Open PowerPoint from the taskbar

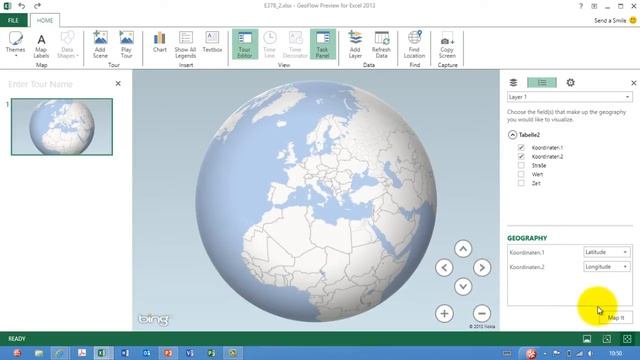click(x=168, y=353)
